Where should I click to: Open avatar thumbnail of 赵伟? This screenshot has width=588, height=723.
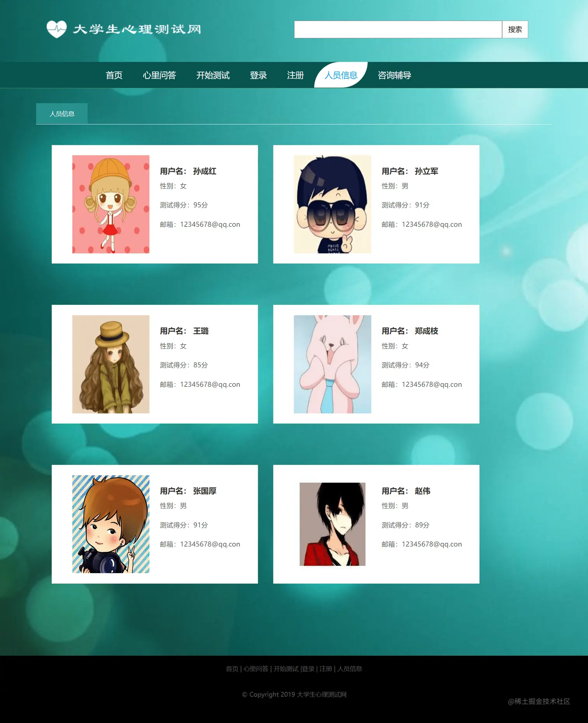coord(332,524)
